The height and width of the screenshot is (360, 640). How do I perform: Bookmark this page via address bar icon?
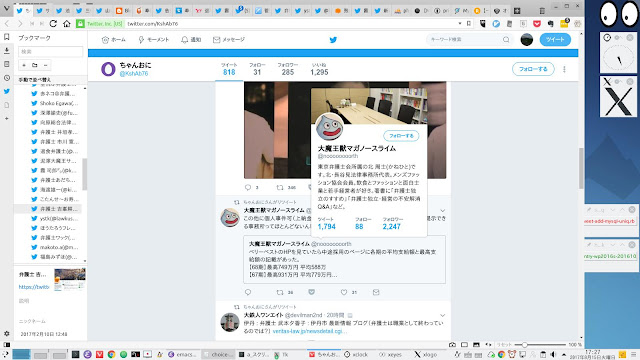click(x=469, y=24)
